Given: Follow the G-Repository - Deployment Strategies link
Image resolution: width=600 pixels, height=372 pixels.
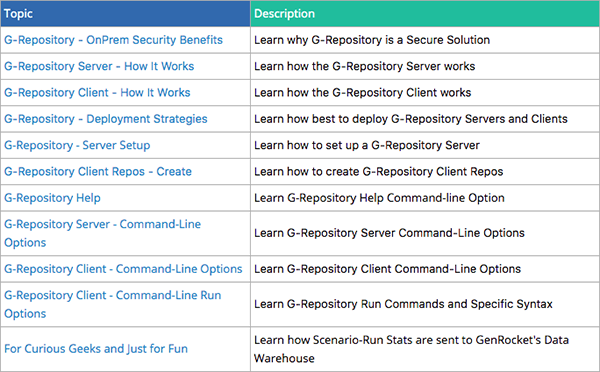Looking at the screenshot, I should click(x=106, y=119).
